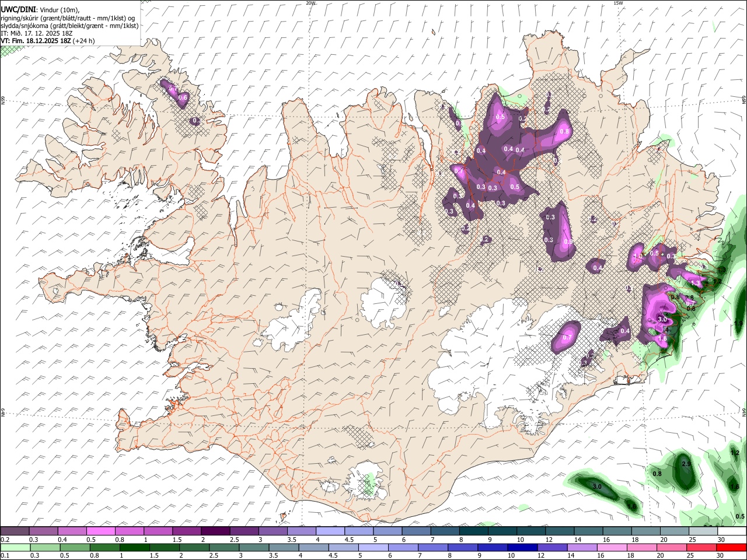747x560 pixels.
Task: Click the deep blue 10 legend swatch
Action: coord(522,547)
